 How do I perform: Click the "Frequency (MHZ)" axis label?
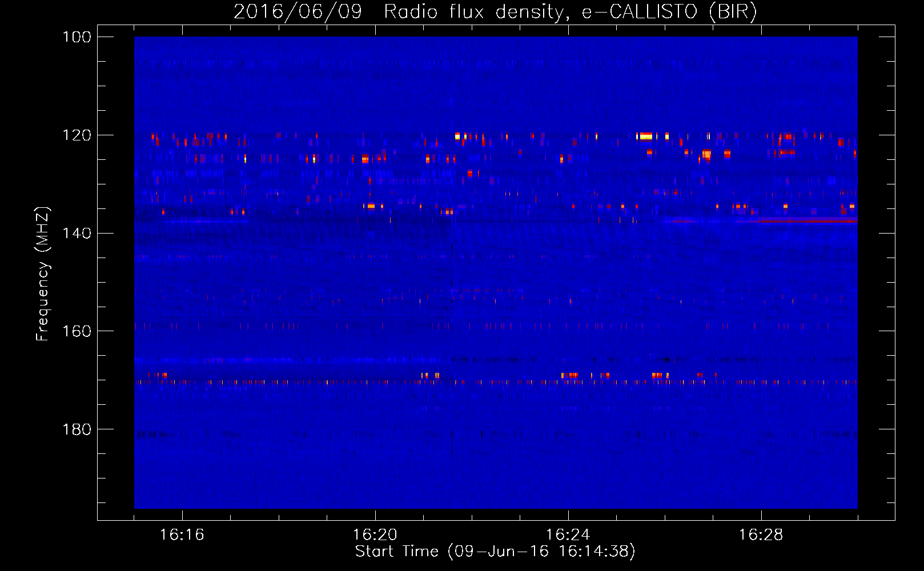pyautogui.click(x=43, y=274)
